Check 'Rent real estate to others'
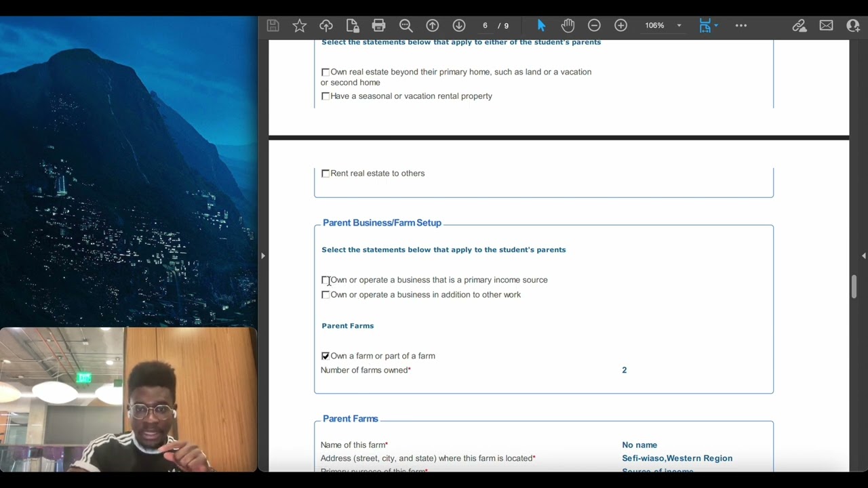Image resolution: width=868 pixels, height=488 pixels. (325, 174)
